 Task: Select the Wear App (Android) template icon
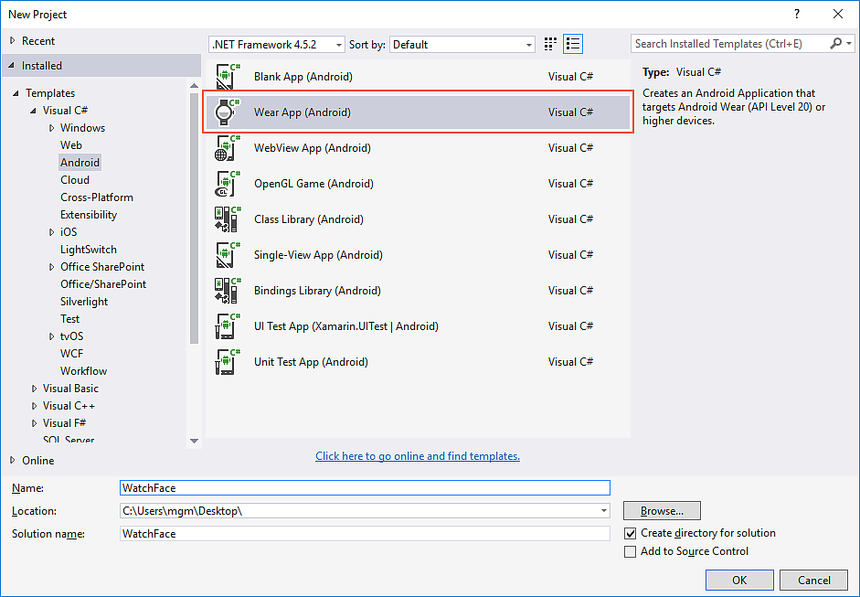pos(226,112)
